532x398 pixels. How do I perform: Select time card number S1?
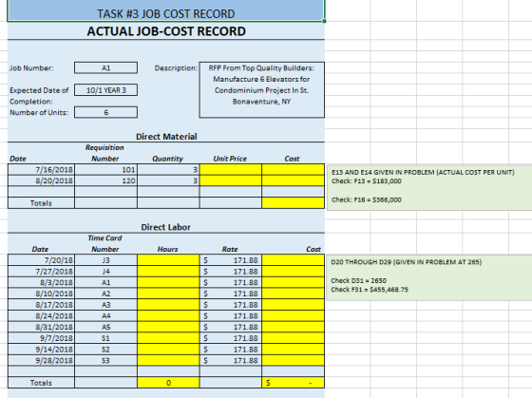point(105,338)
